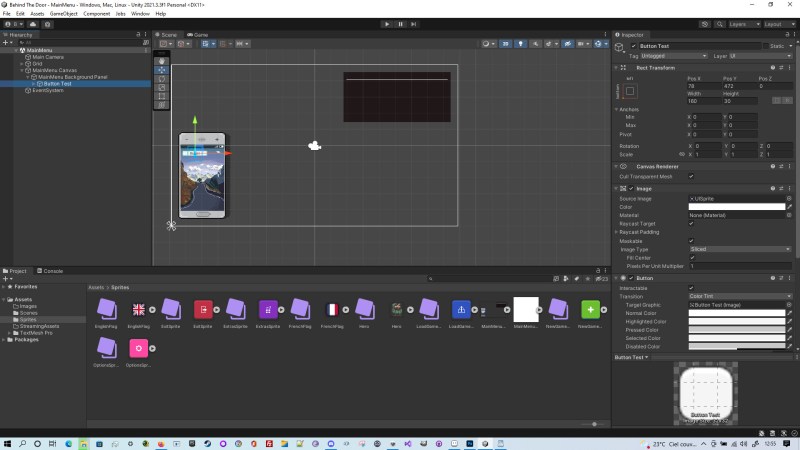Open the cloud services icon
This screenshot has height=450, width=800.
[x=33, y=24]
